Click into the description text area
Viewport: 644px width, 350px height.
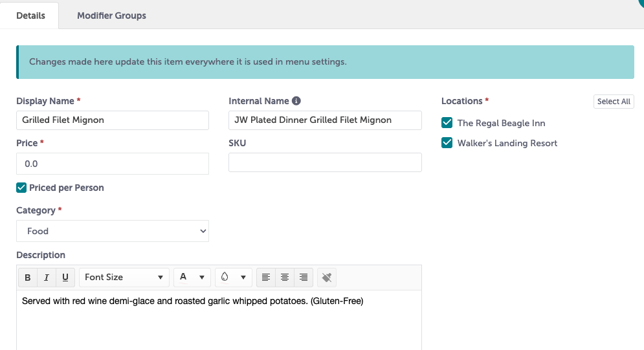click(x=219, y=320)
